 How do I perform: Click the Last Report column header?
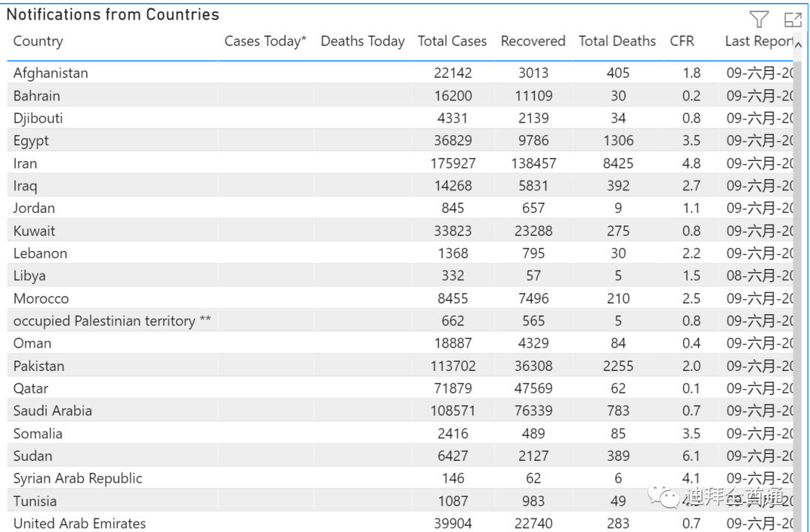coord(758,42)
